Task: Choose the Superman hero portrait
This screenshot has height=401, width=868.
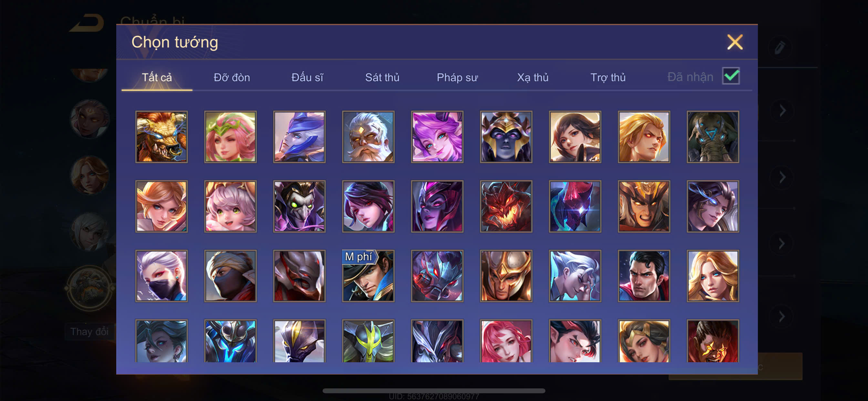Action: 644,276
